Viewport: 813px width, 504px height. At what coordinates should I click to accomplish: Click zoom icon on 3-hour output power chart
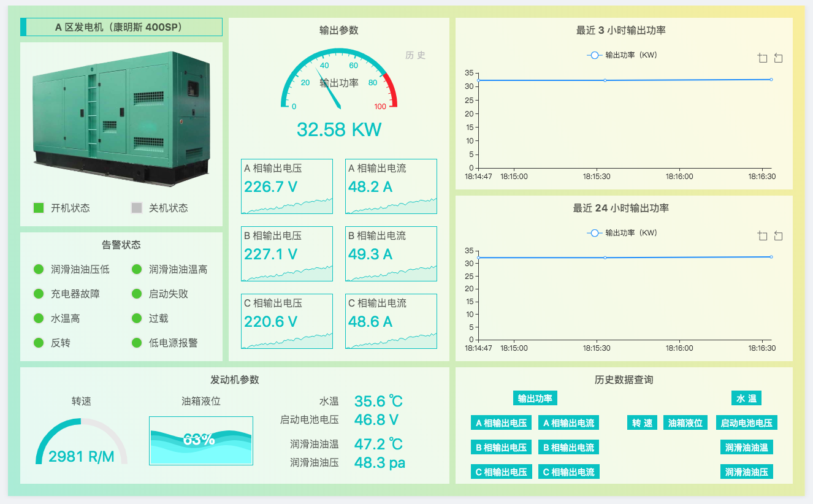(763, 58)
